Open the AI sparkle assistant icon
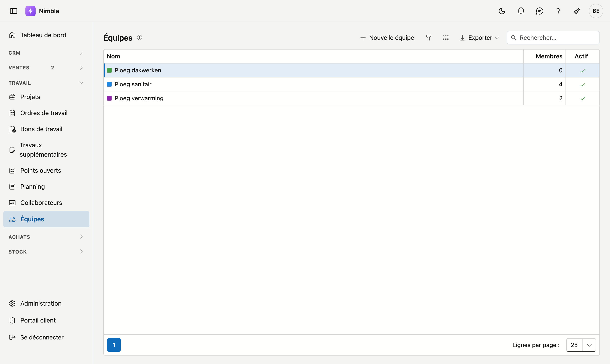The image size is (610, 364). 577,11
